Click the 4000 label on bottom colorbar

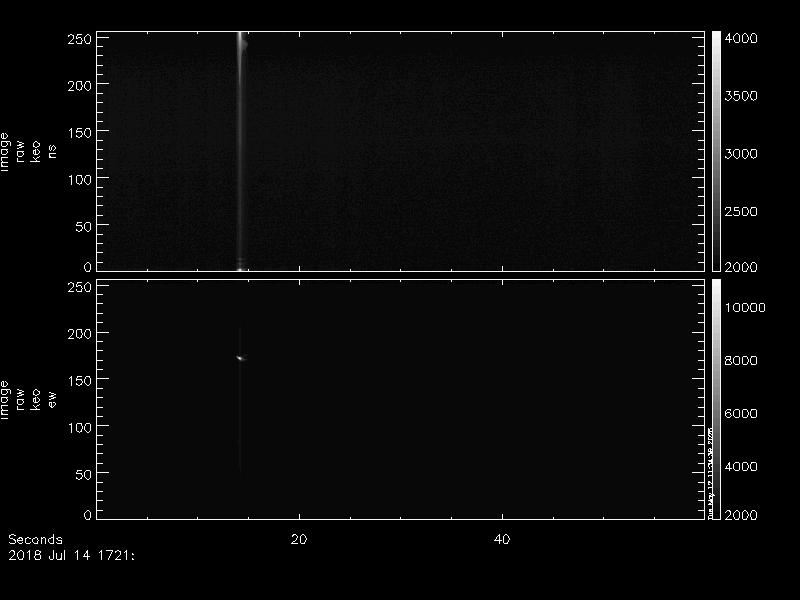tap(741, 466)
